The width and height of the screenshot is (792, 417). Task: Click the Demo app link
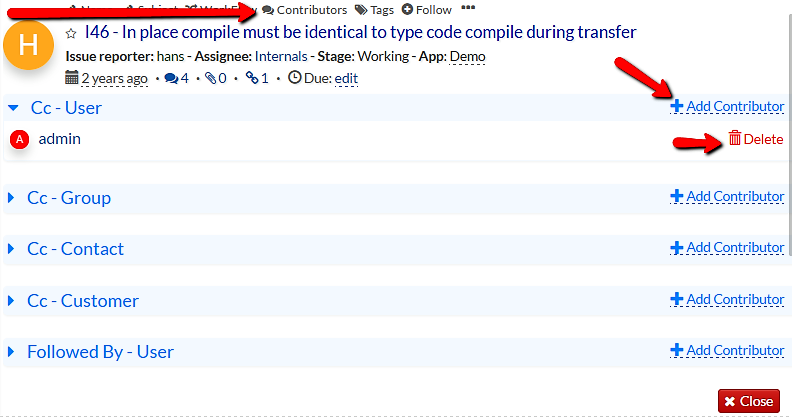tap(467, 56)
